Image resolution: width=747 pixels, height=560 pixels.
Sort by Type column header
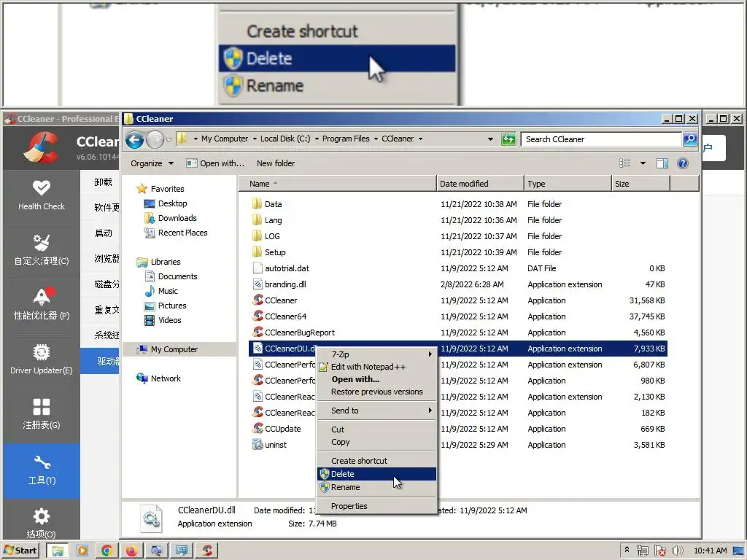568,184
